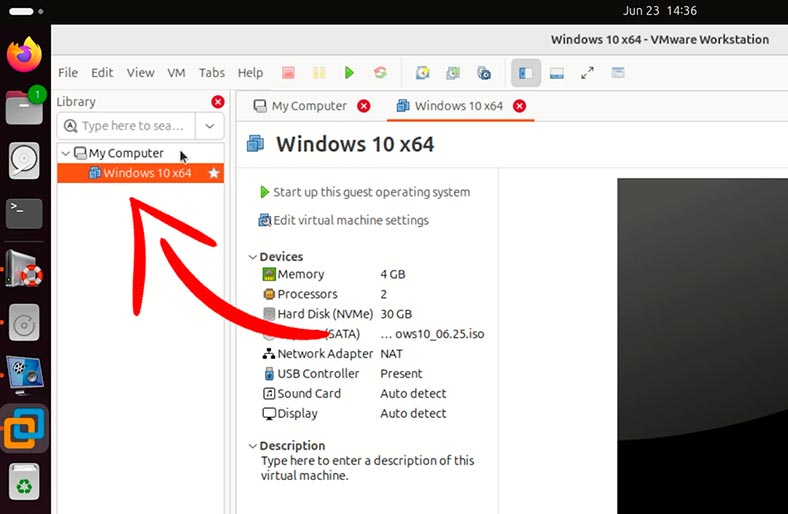Toggle the Show Library sidebar icon
The height and width of the screenshot is (514, 788).
click(526, 73)
